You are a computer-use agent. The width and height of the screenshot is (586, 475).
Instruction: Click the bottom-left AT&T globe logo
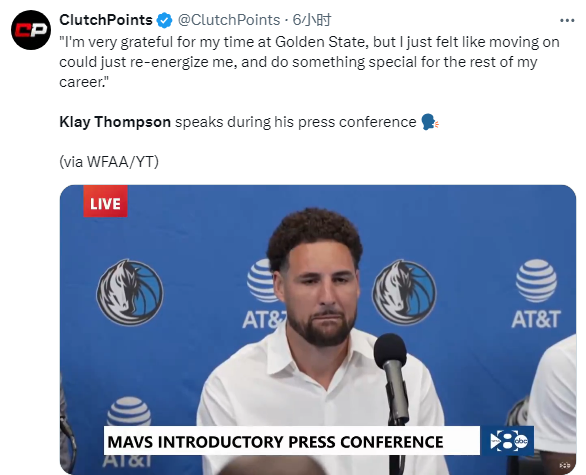(129, 412)
